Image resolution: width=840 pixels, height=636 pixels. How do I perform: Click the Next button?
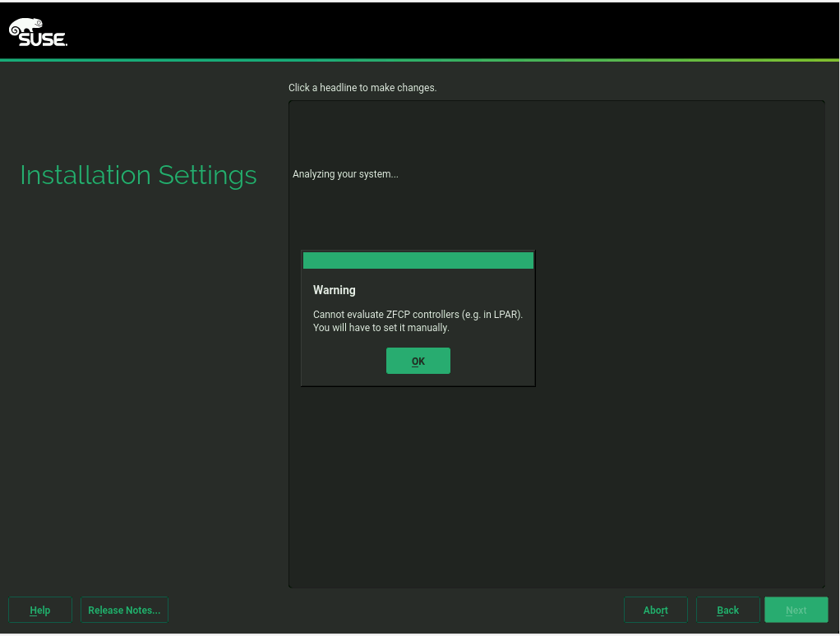click(796, 610)
